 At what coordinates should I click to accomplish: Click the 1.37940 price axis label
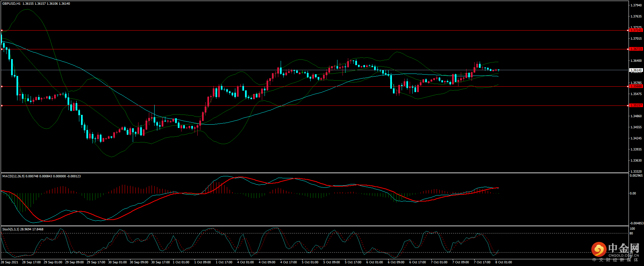pyautogui.click(x=636, y=5)
